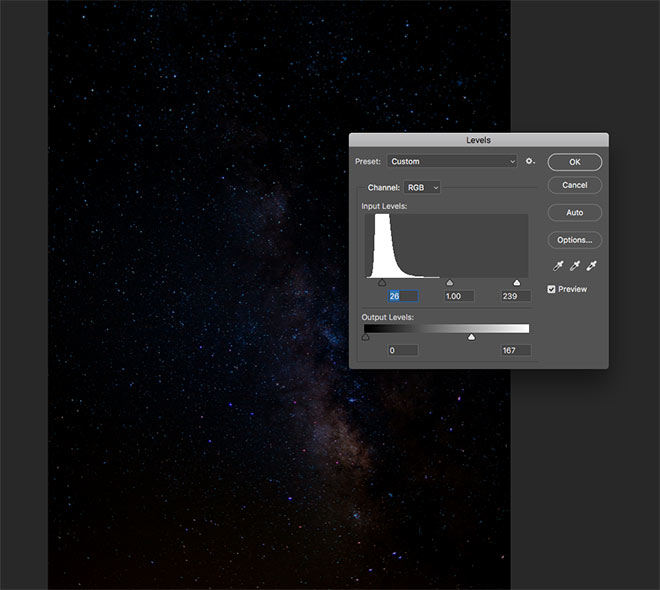Screen dimensions: 660x590
Task: Click the 'Channel:' label
Action: 383,188
